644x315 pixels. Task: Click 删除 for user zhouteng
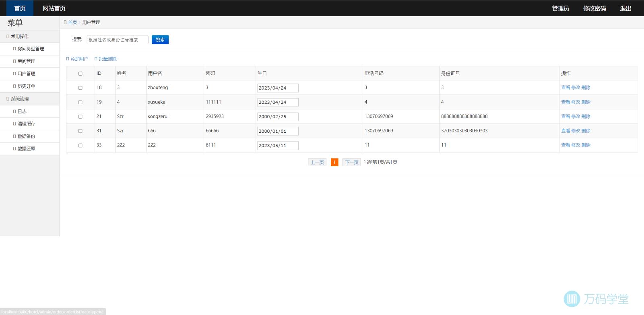tap(586, 87)
